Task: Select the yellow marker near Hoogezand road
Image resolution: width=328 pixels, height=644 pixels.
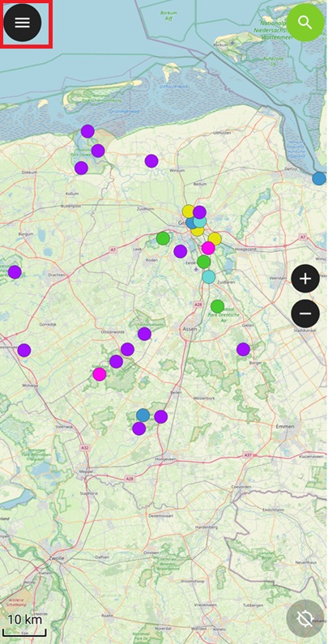Action: coord(215,239)
